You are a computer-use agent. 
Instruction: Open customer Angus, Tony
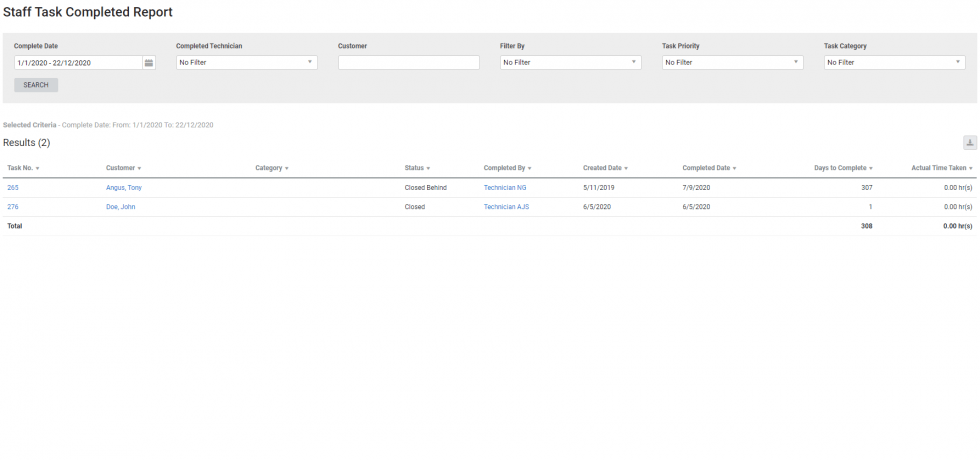click(124, 187)
